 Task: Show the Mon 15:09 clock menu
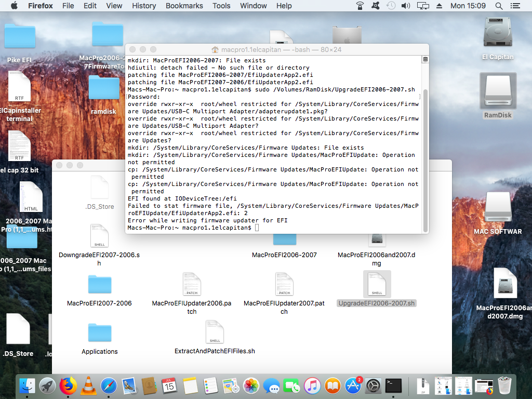pos(468,6)
